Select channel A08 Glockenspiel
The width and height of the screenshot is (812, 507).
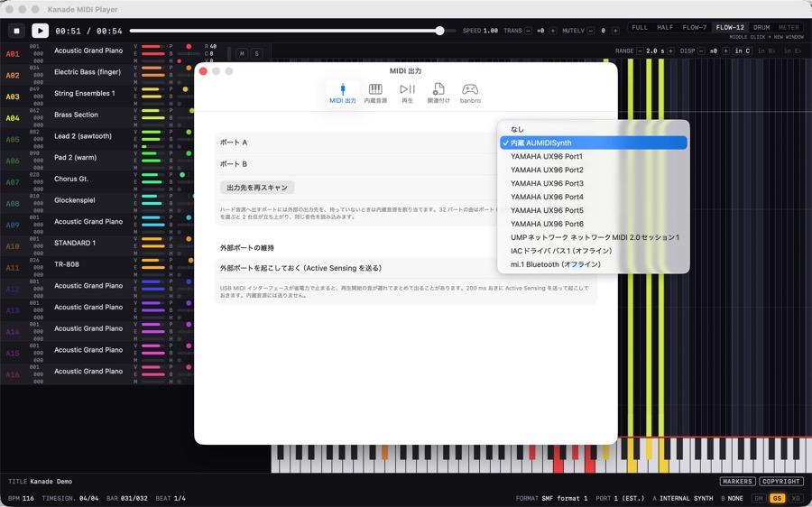pyautogui.click(x=75, y=200)
